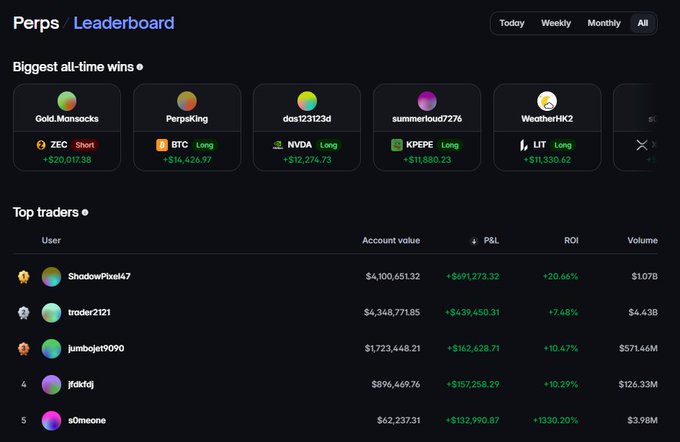Click Gold.Mansacks username text
This screenshot has height=442, width=680.
(x=67, y=119)
